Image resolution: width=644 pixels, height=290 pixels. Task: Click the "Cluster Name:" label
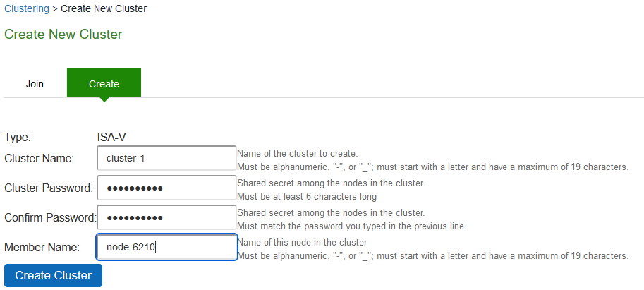pos(39,158)
